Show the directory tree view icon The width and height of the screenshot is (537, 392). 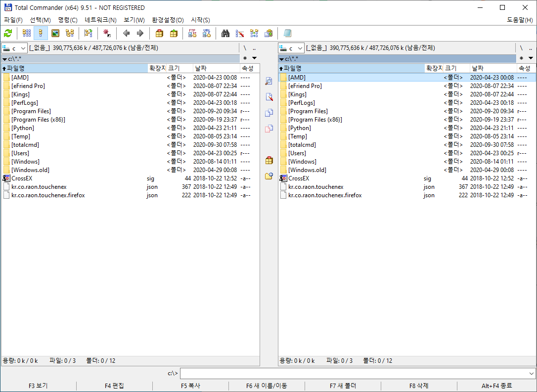coord(70,33)
